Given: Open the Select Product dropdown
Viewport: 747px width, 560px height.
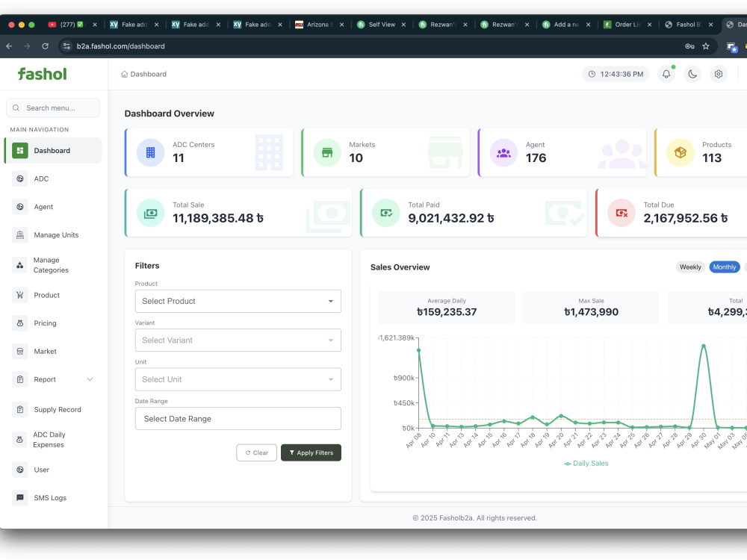Looking at the screenshot, I should pyautogui.click(x=238, y=301).
